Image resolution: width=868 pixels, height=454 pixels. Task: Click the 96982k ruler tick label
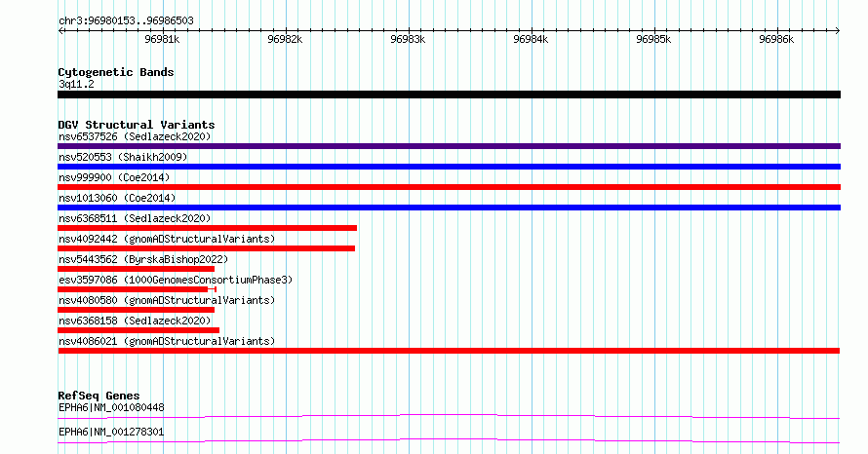click(285, 39)
